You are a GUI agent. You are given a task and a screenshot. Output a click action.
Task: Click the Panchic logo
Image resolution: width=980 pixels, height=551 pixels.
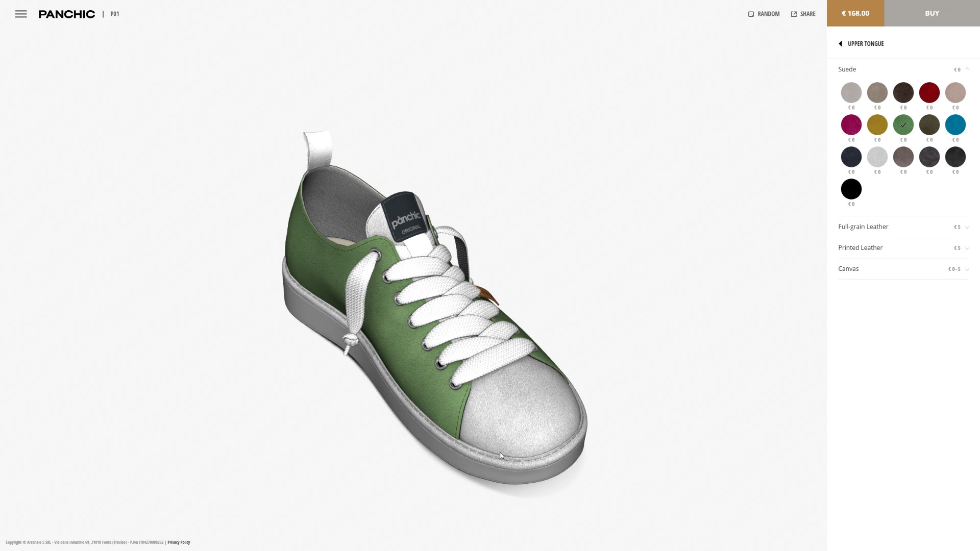(67, 14)
